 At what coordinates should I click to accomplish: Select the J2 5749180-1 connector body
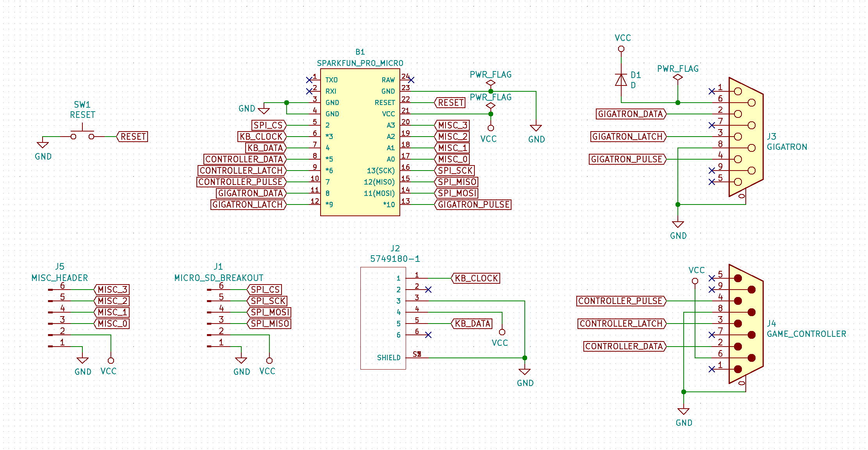383,318
